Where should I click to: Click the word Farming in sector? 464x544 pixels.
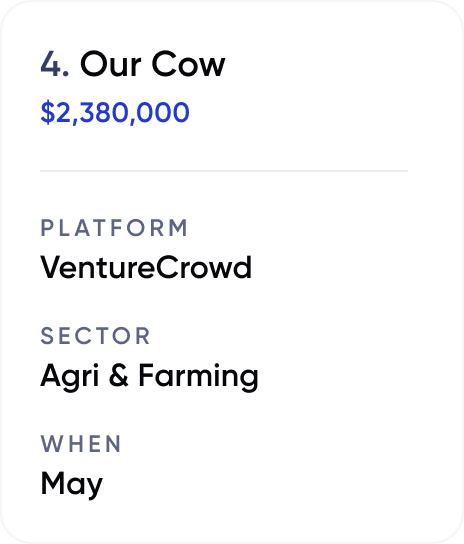coord(199,377)
